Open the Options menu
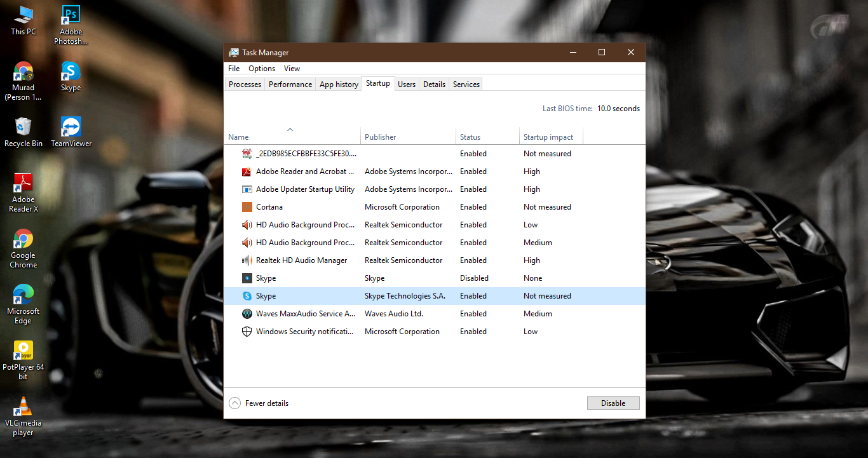The image size is (868, 458). [262, 69]
